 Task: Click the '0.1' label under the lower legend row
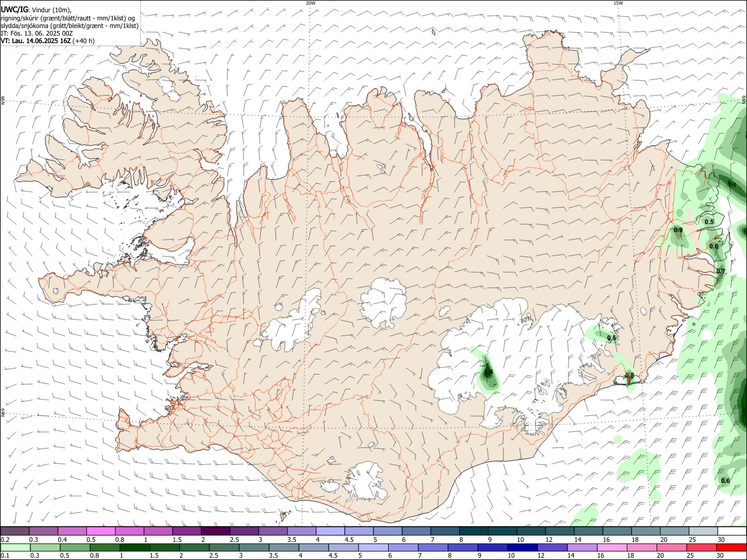5,556
